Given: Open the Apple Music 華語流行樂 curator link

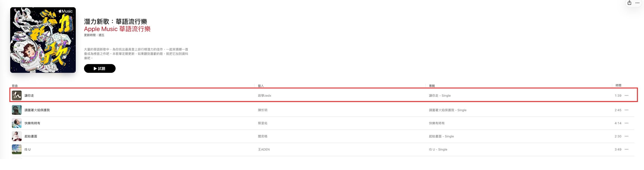Looking at the screenshot, I should (x=117, y=29).
